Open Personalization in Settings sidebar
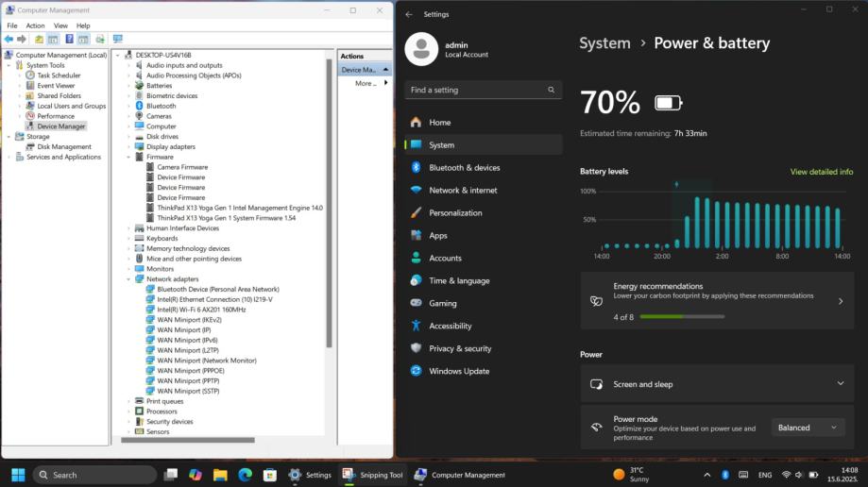868x487 pixels. [x=484, y=213]
